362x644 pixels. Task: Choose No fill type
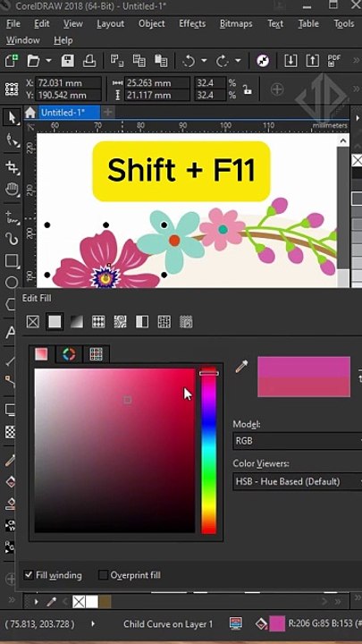pos(33,322)
